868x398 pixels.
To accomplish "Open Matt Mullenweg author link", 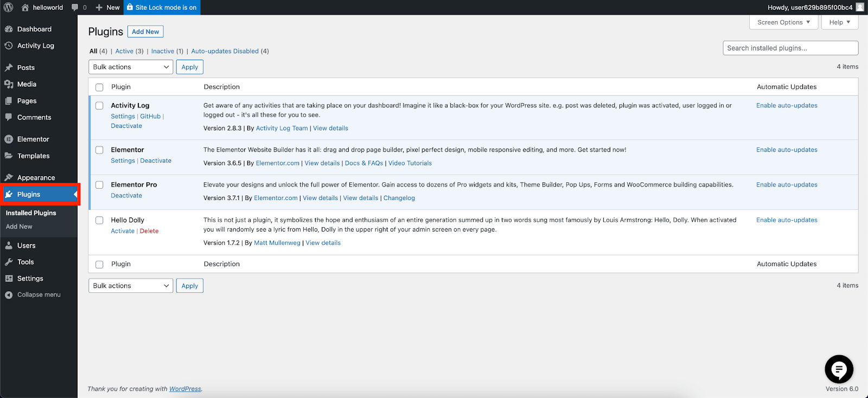I will 277,243.
